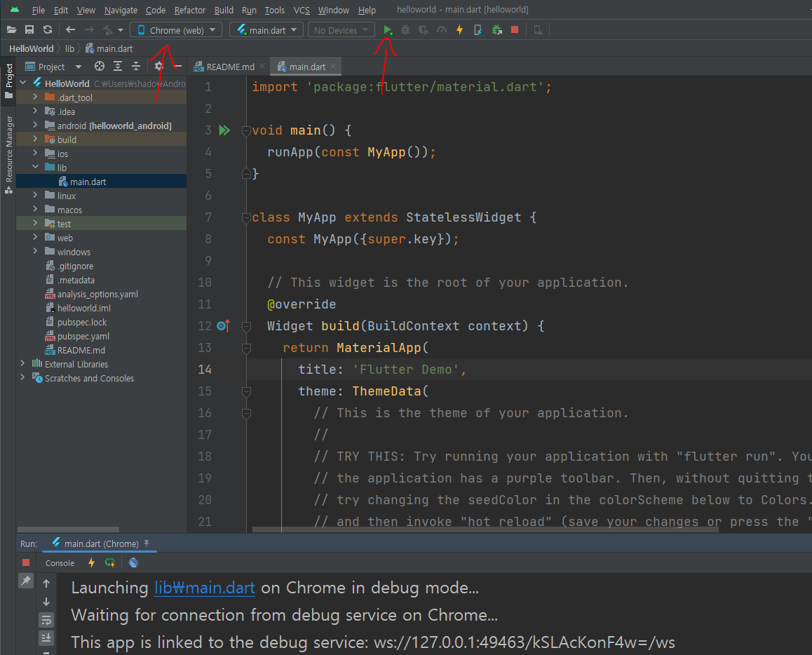Click the Open folder icon
The image size is (812, 655).
click(11, 30)
